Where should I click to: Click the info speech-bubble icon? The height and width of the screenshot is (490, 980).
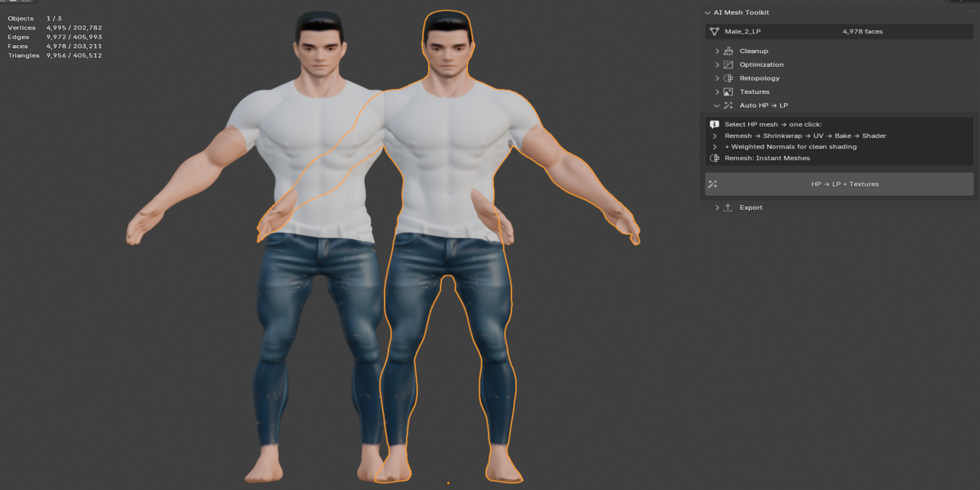(714, 123)
